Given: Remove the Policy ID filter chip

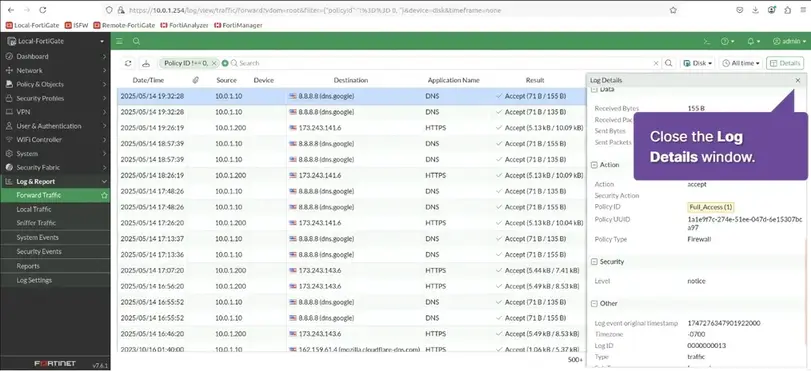Looking at the screenshot, I should click(x=214, y=63).
